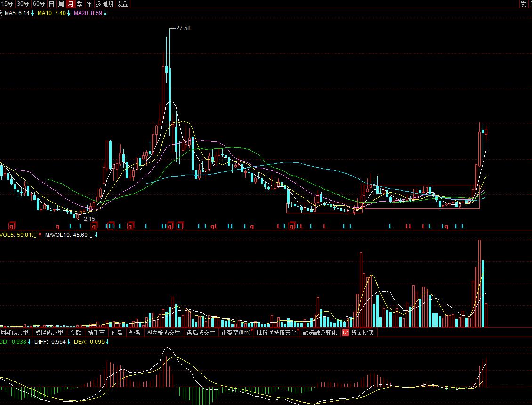Click the L2 badge of 资金抄底
Screen dimensions: 532x405
coord(345,332)
